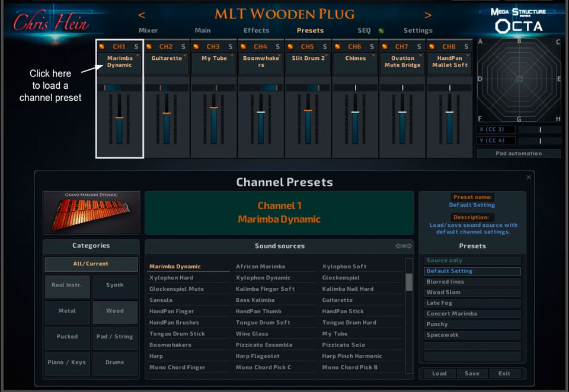Screen dimensions: 569x392
Task: Solo channel CH6 with S button
Action: (x=372, y=46)
